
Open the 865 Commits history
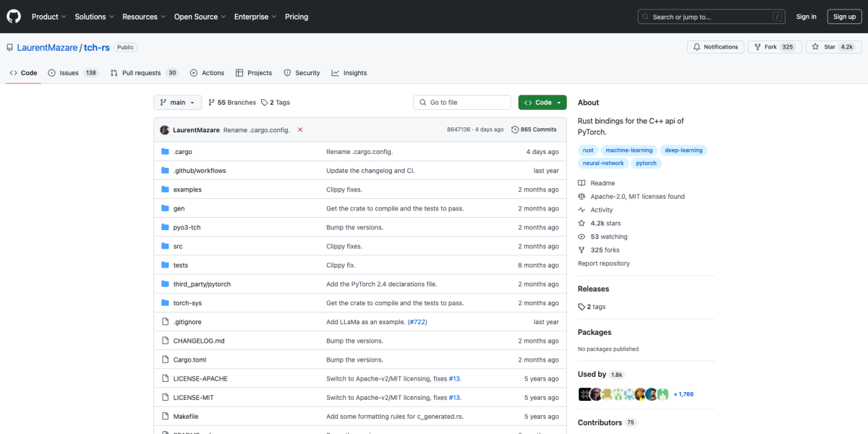[x=534, y=129]
